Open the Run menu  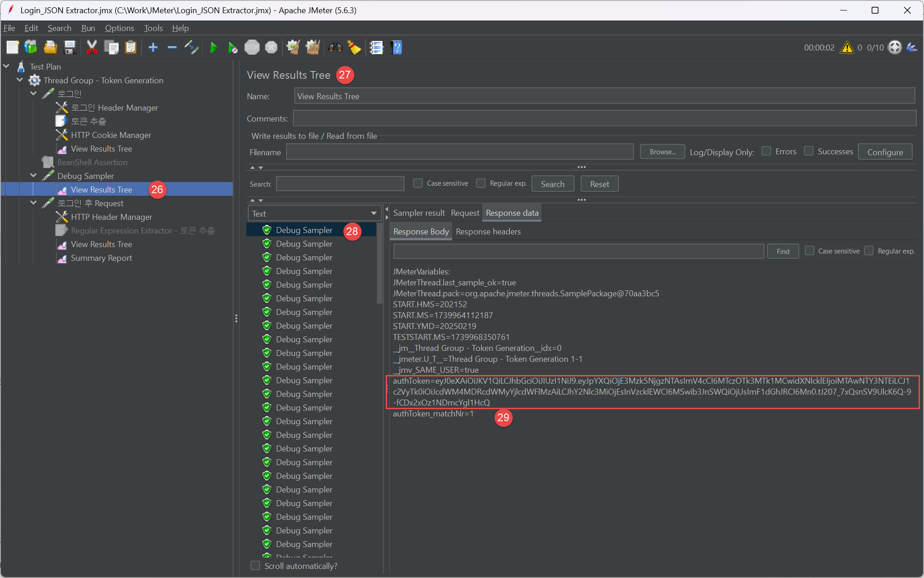coord(88,28)
